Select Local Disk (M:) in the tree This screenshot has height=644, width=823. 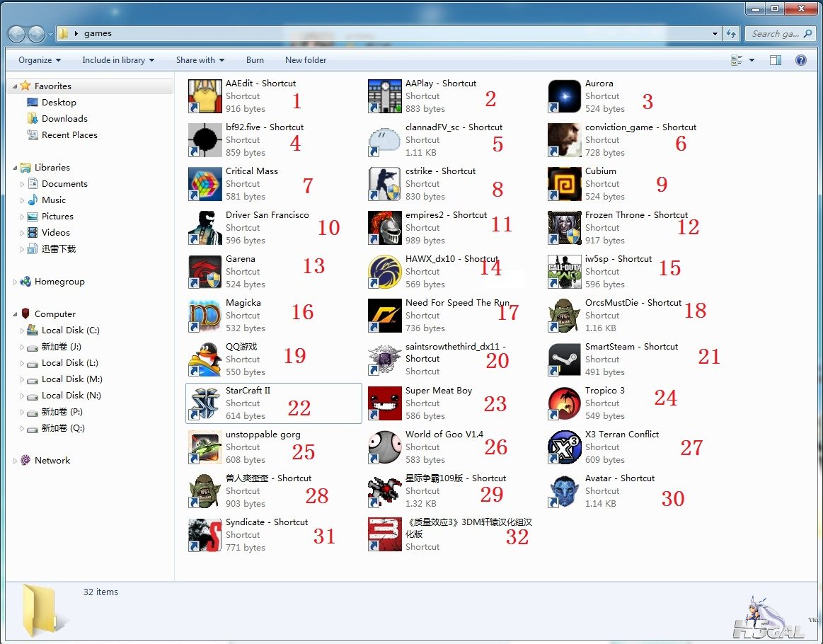(x=72, y=379)
